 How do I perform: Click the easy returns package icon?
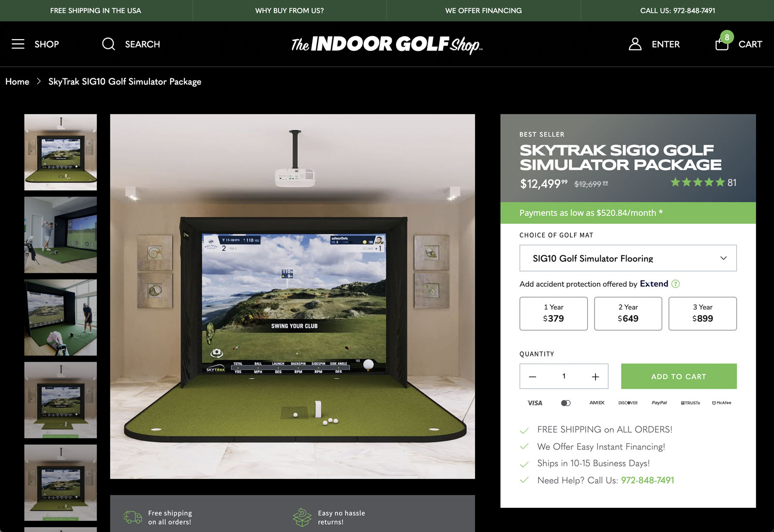[x=301, y=517]
